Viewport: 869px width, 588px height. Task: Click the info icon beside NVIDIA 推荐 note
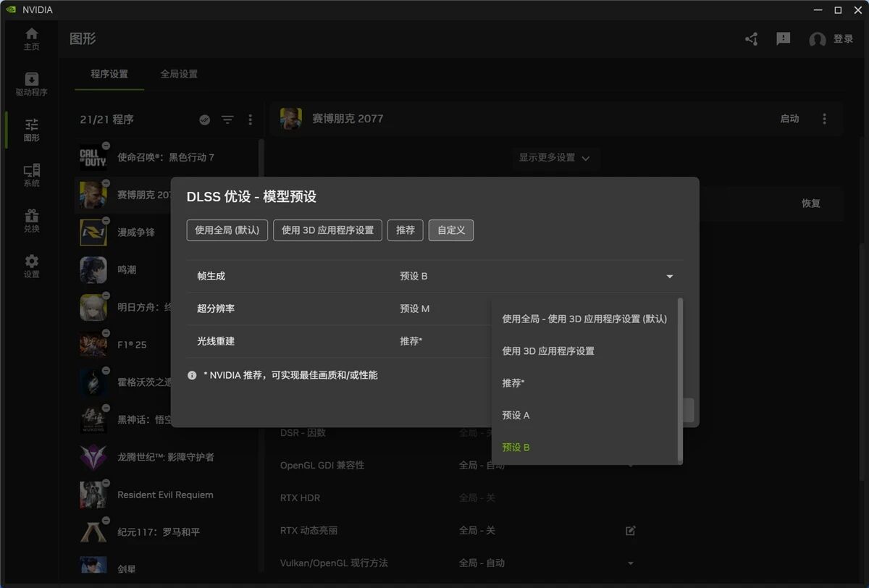click(x=192, y=375)
